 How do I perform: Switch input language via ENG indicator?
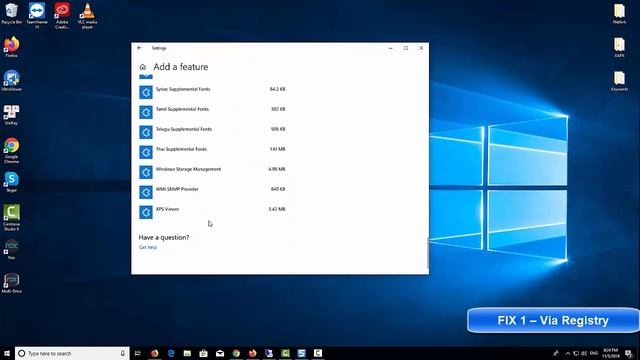(x=594, y=353)
